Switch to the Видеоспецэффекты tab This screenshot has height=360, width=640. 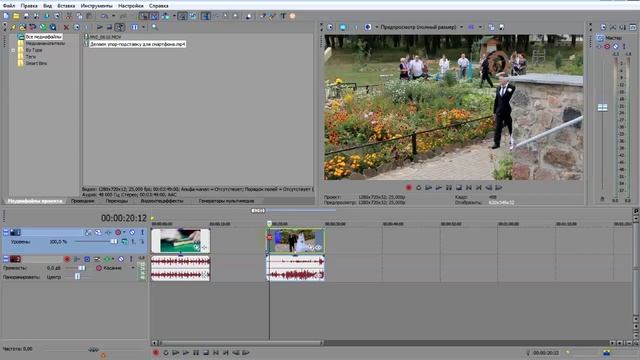162,201
